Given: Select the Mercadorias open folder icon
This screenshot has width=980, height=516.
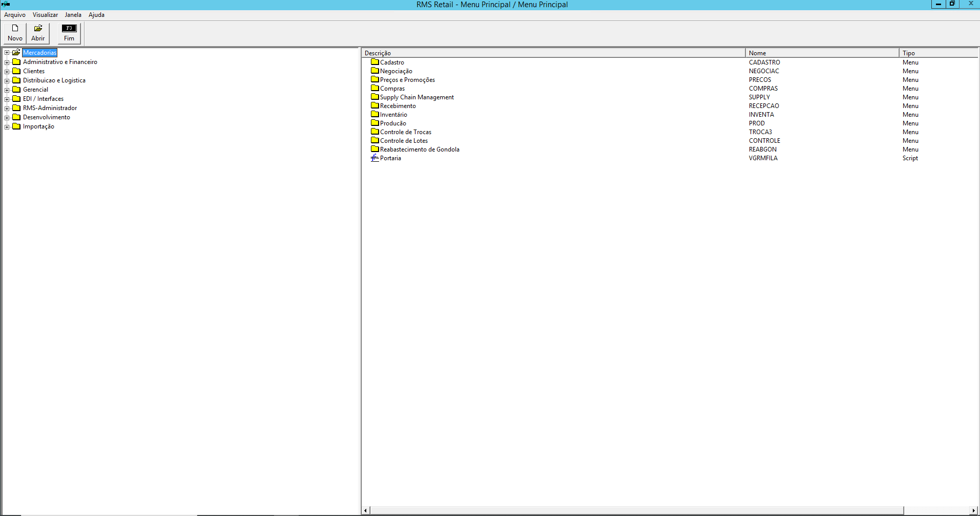Looking at the screenshot, I should (x=16, y=52).
